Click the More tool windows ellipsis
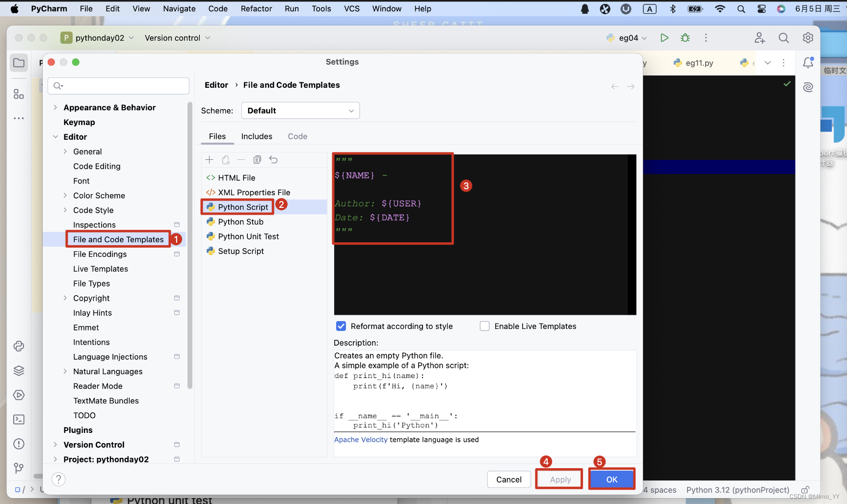847x504 pixels. 19,118
